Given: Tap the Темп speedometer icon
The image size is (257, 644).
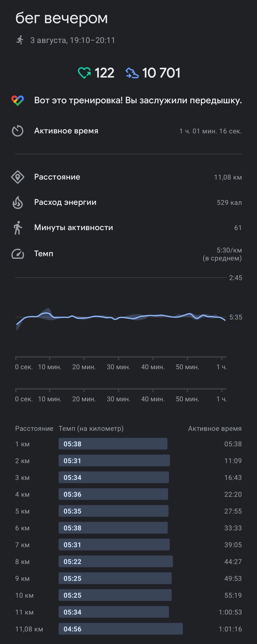Looking at the screenshot, I should 17,254.
